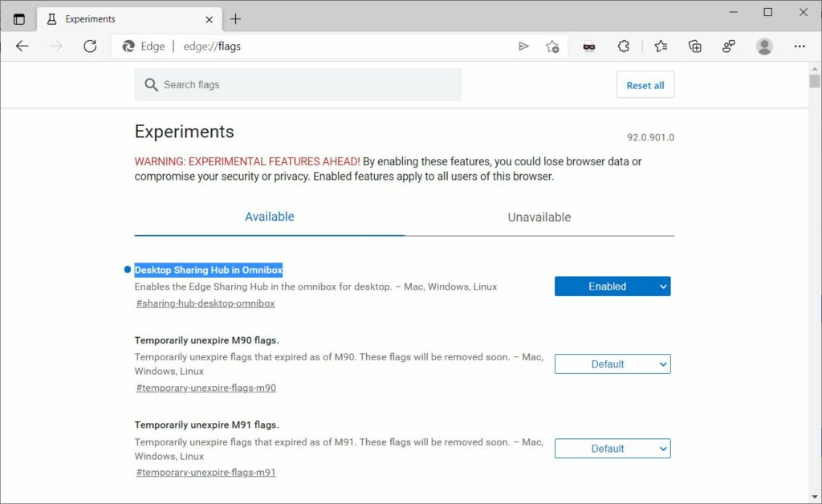Click the feedback people icon
Image resolution: width=822 pixels, height=504 pixels.
(x=729, y=46)
